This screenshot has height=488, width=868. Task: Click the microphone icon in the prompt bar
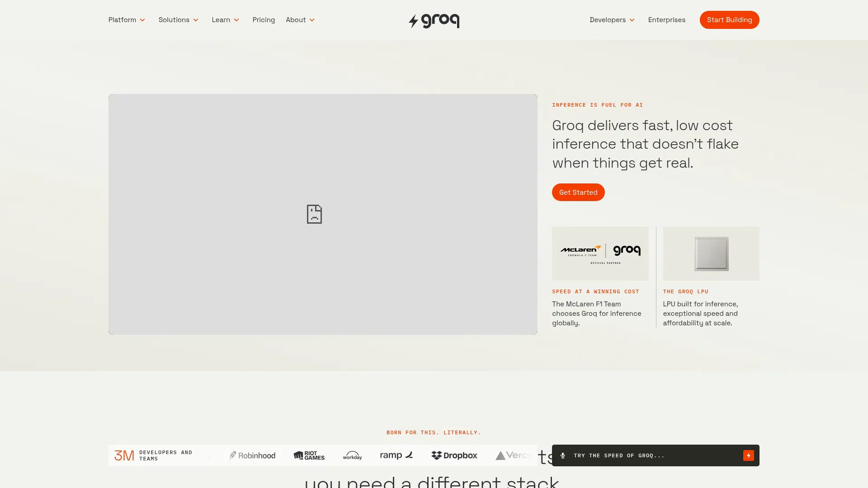click(563, 455)
